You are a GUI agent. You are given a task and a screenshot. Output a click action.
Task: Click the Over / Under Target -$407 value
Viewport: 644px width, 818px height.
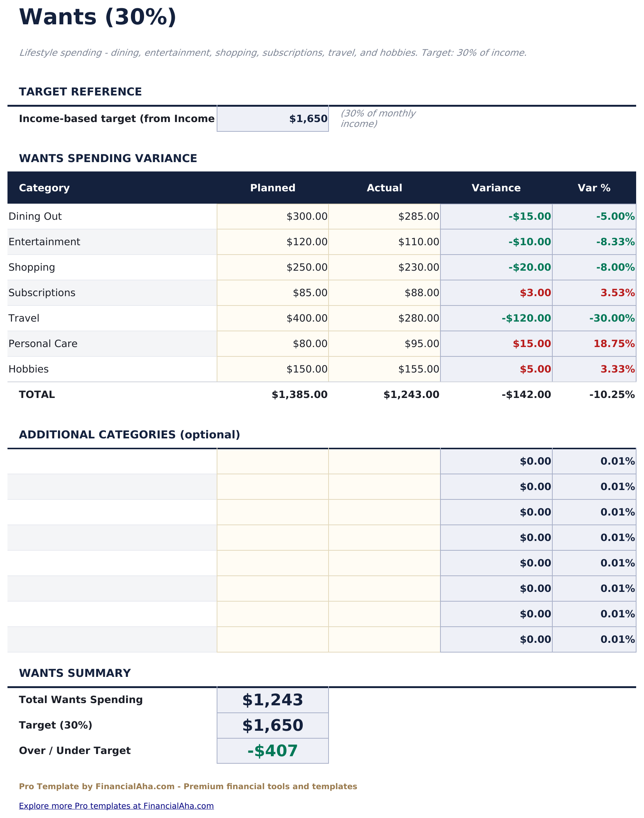click(272, 751)
